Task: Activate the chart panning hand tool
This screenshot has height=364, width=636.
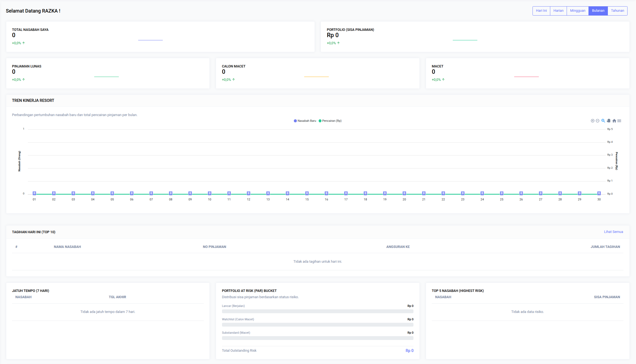Action: point(608,121)
